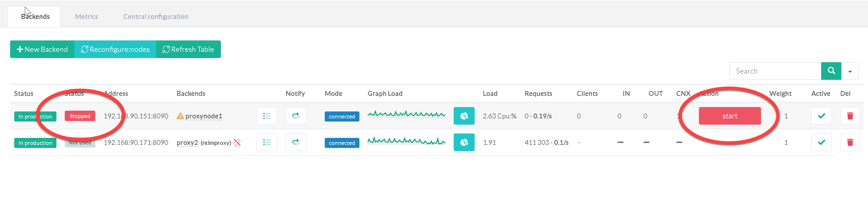
Task: Open the proxynode1 backend link
Action: coord(204,116)
